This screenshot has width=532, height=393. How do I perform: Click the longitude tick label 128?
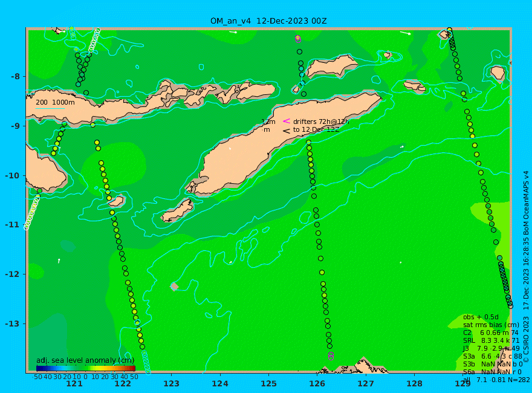tap(415, 384)
